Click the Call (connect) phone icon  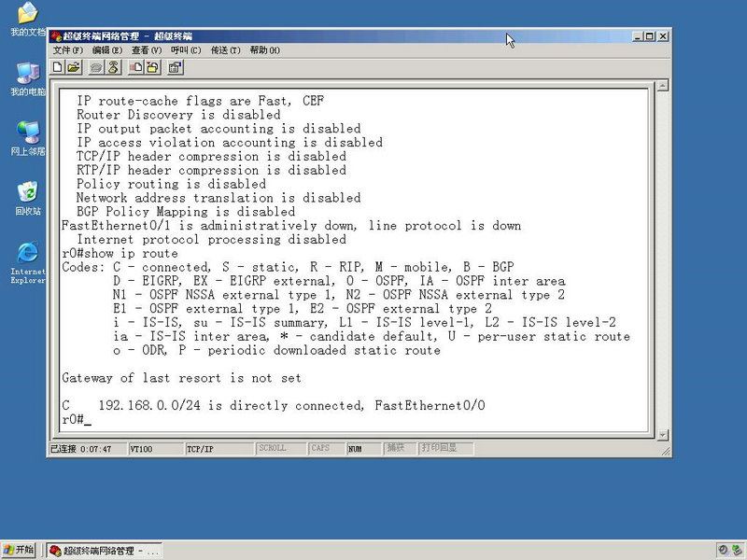pyautogui.click(x=97, y=67)
